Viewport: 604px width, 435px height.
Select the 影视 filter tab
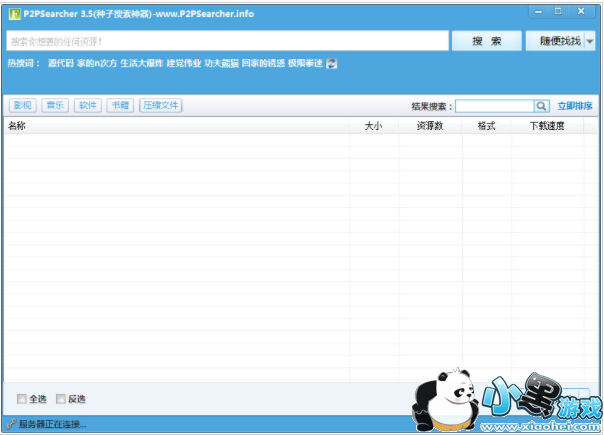tap(23, 105)
